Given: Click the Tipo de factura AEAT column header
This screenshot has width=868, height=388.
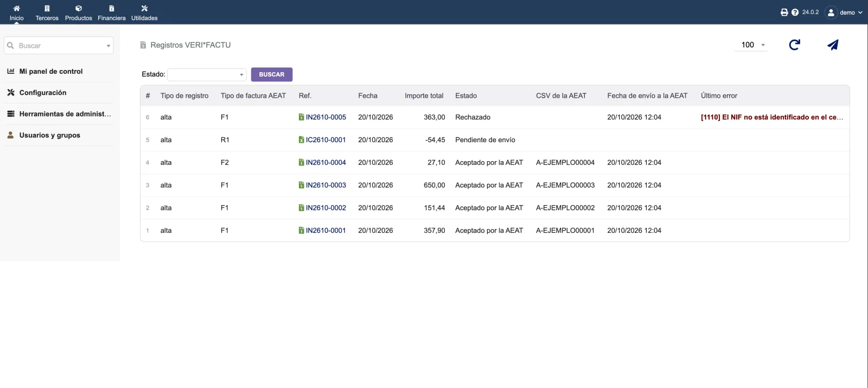Looking at the screenshot, I should [253, 96].
